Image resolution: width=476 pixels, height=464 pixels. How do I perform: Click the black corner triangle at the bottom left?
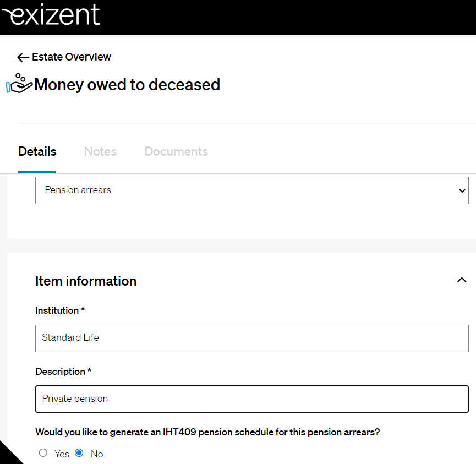(x=8, y=455)
